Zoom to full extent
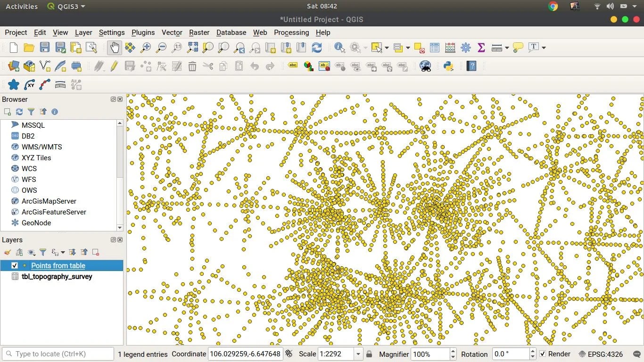 pos(192,48)
